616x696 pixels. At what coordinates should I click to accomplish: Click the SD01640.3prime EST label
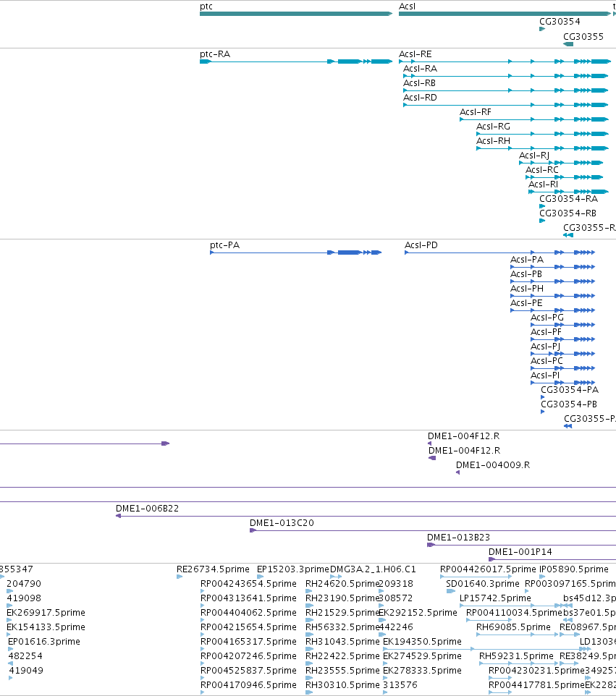point(482,583)
